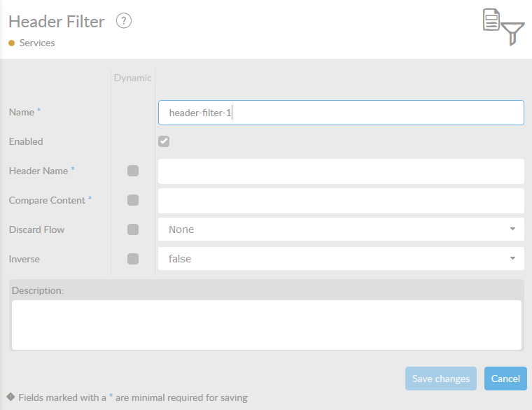Tick the Dynamic checkbox for Discard Flow
This screenshot has height=410, width=532.
[133, 229]
